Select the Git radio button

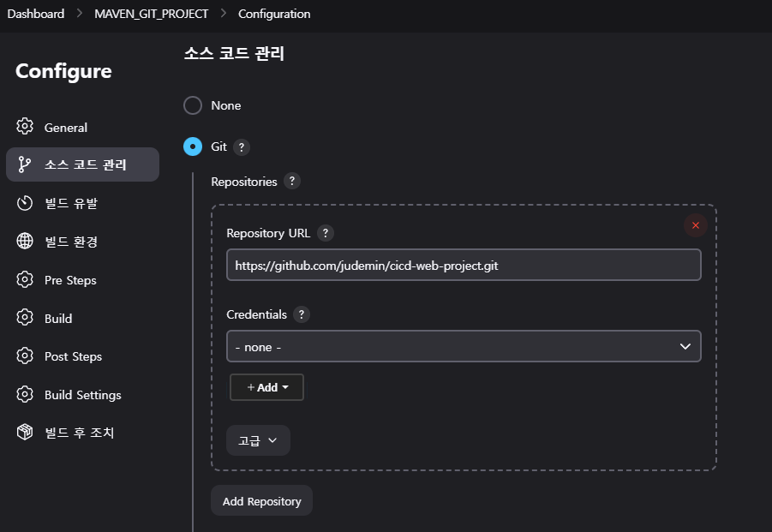click(x=193, y=146)
